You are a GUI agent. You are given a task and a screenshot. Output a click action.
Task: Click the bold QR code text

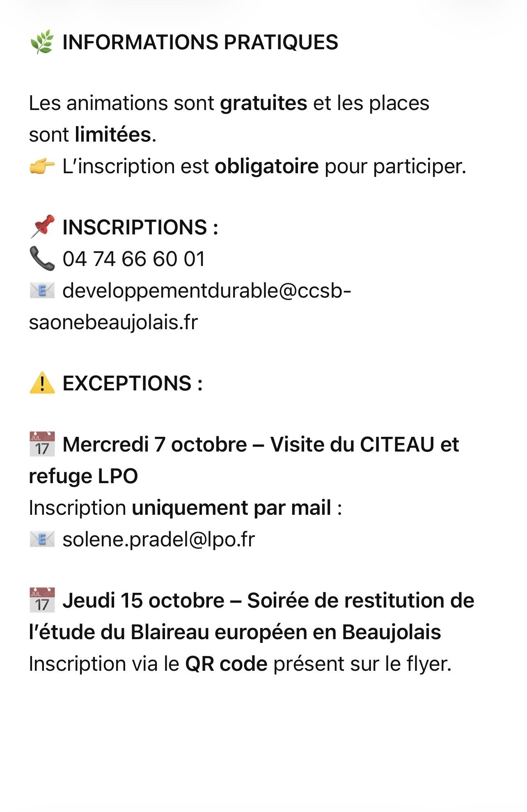point(227,664)
